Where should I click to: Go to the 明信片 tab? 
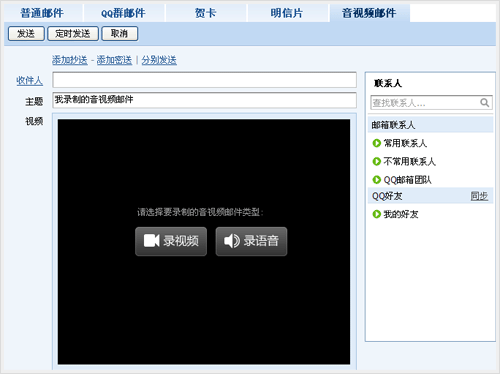coord(287,13)
